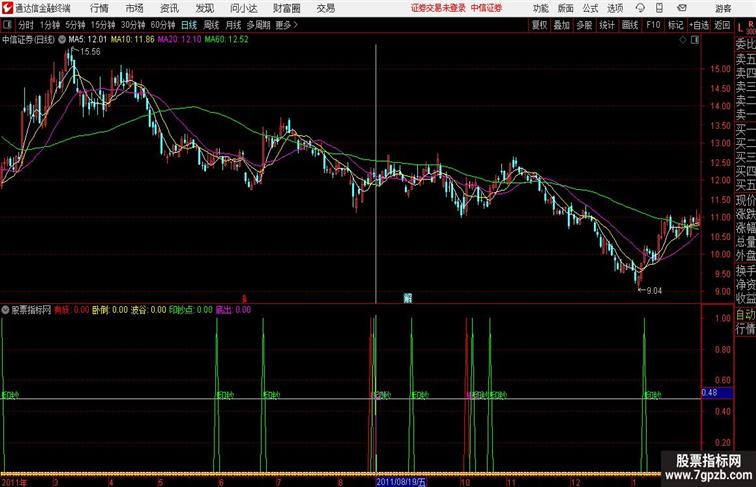Click the red 中信证券 broker link
The width and height of the screenshot is (756, 487).
486,8
